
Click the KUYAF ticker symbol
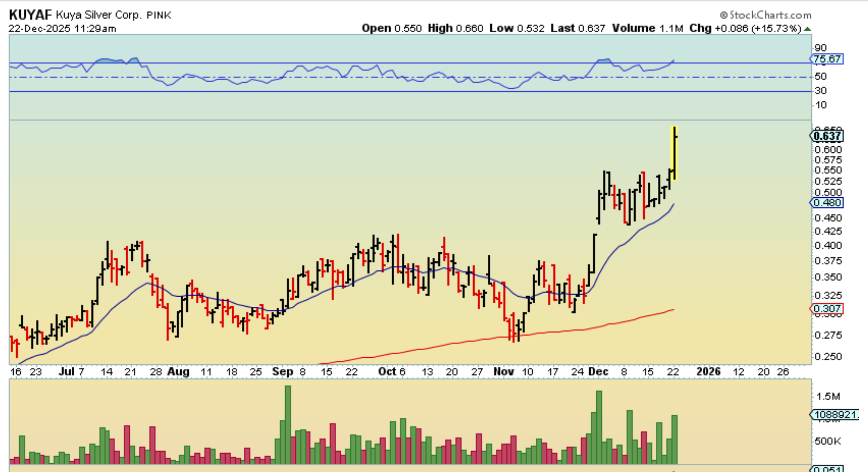[30, 15]
